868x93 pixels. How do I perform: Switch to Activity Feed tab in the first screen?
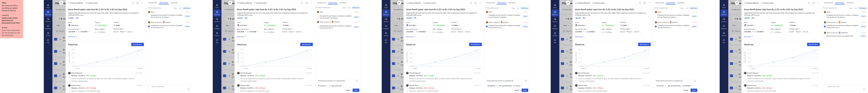pyautogui.click(x=153, y=3)
